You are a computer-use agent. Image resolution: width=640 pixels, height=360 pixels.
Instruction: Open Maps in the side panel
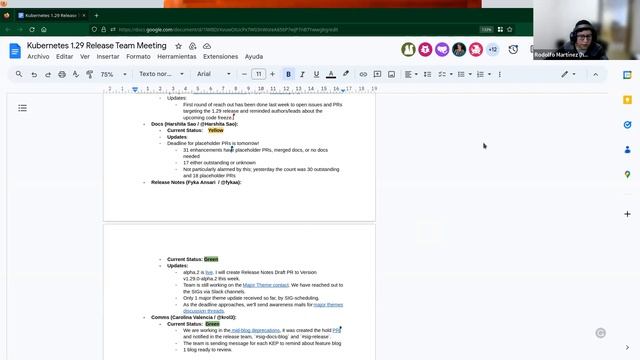(x=627, y=174)
